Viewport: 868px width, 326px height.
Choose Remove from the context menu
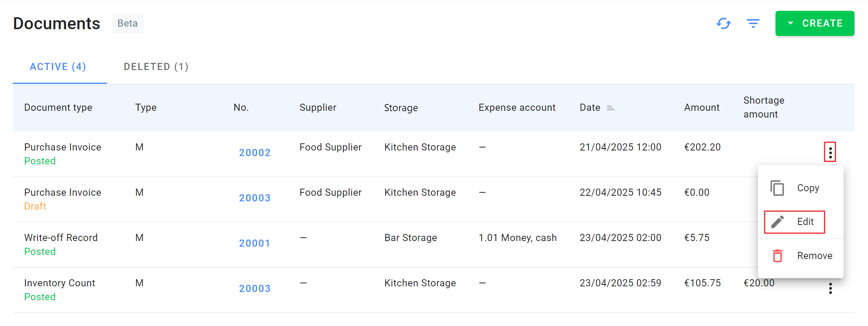click(x=814, y=256)
